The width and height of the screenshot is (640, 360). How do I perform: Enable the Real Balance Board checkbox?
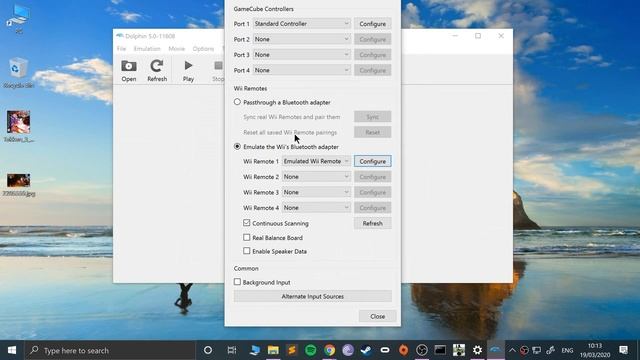click(247, 237)
